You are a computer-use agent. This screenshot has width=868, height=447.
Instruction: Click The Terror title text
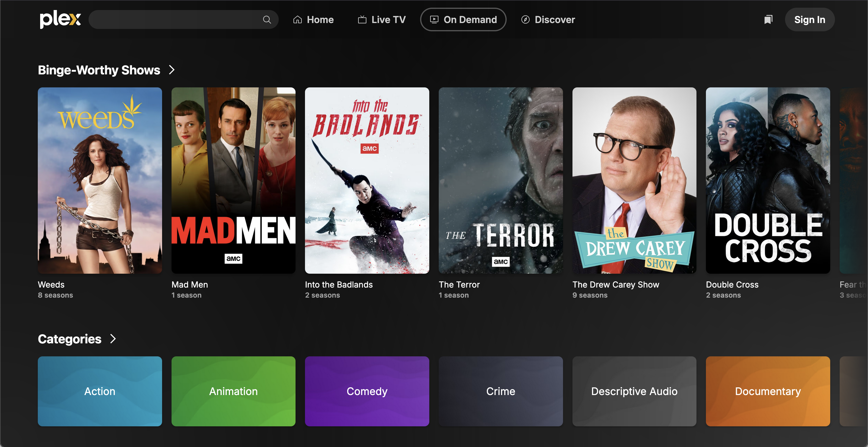pos(459,285)
